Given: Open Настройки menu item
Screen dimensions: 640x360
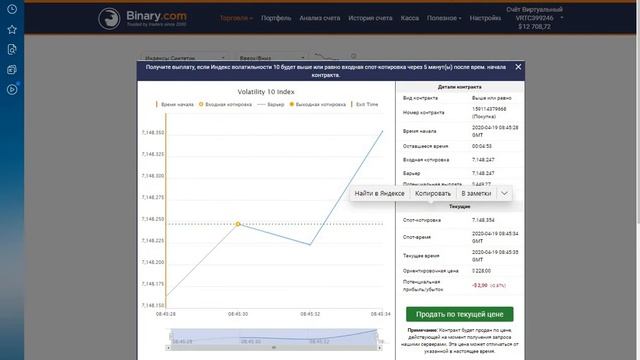Looking at the screenshot, I should pyautogui.click(x=485, y=18).
